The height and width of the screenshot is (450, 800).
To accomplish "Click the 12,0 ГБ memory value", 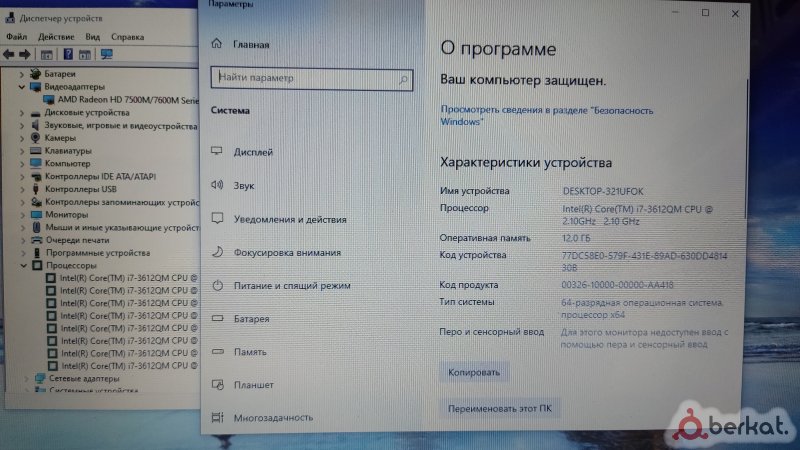I will point(576,238).
